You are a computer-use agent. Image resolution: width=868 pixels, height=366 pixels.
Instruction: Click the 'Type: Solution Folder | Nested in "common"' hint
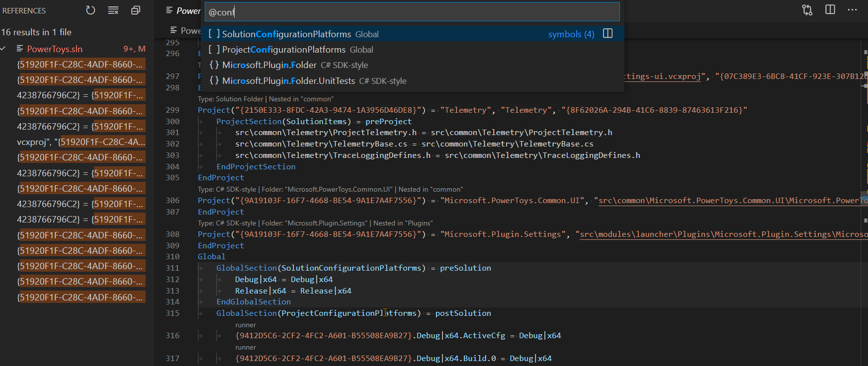[x=265, y=99]
